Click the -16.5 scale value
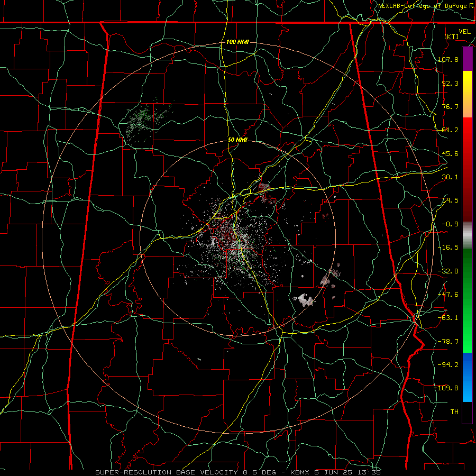Screen dimensions: 476x476 pyautogui.click(x=448, y=248)
